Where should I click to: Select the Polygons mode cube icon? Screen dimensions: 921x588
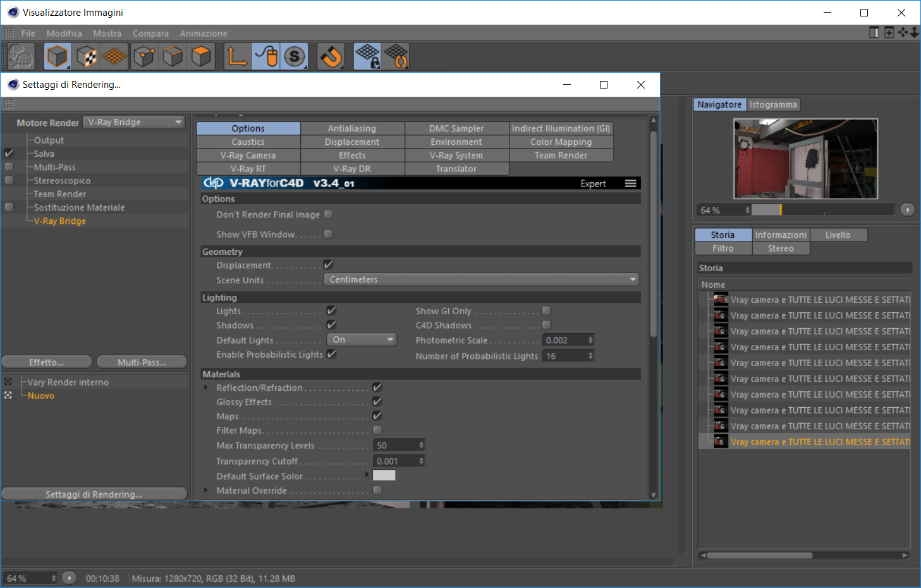201,57
